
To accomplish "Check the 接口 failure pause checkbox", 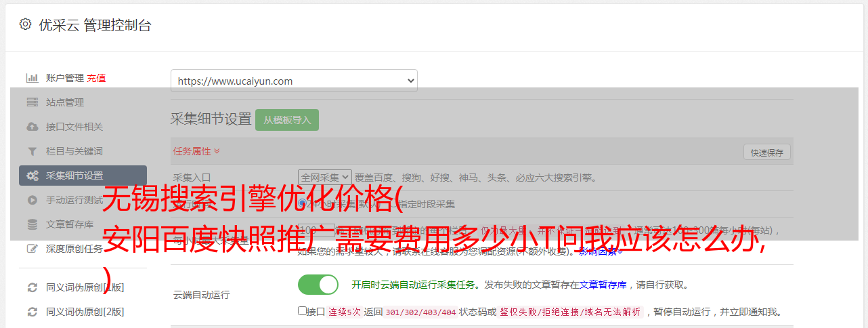I will click(303, 311).
